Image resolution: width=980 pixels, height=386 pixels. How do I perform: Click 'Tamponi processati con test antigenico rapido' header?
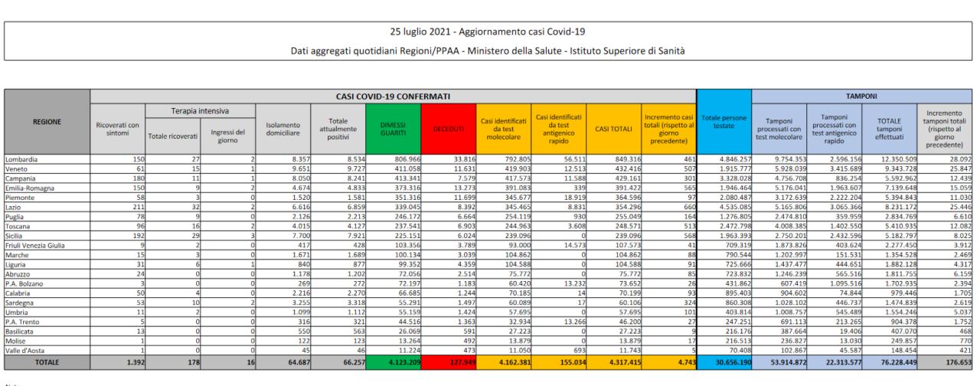pos(835,129)
